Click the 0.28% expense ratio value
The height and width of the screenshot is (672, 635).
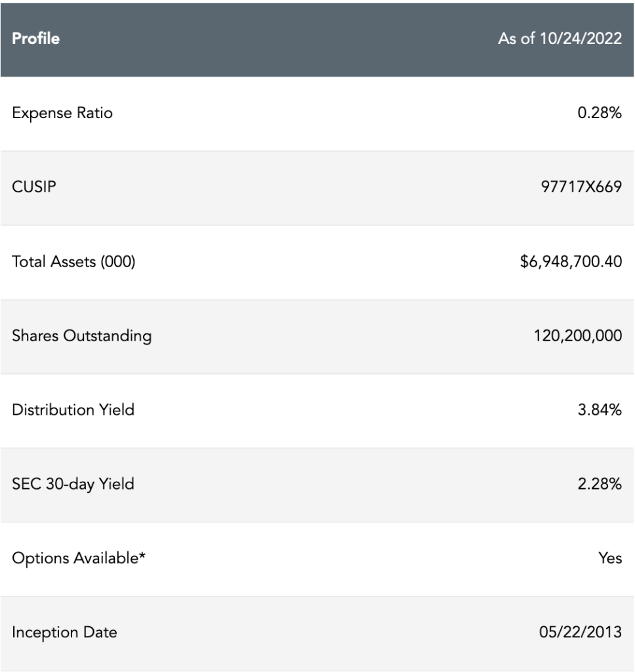pyautogui.click(x=600, y=113)
